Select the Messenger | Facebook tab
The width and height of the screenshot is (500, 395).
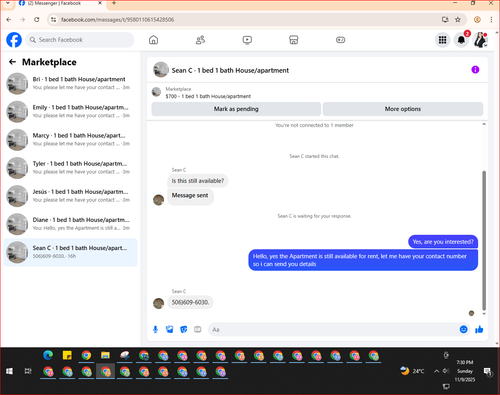(x=60, y=3)
